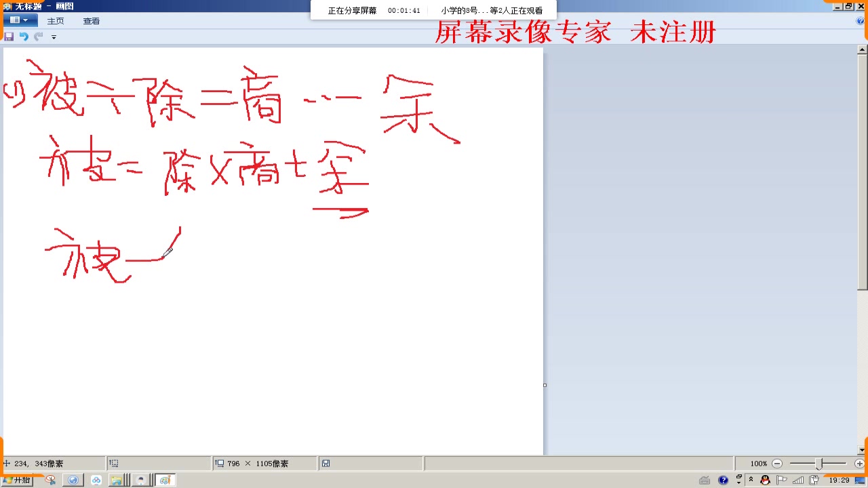This screenshot has width=868, height=488.
Task: Click the Save icon in Quick Access Toolbar
Action: pyautogui.click(x=9, y=37)
